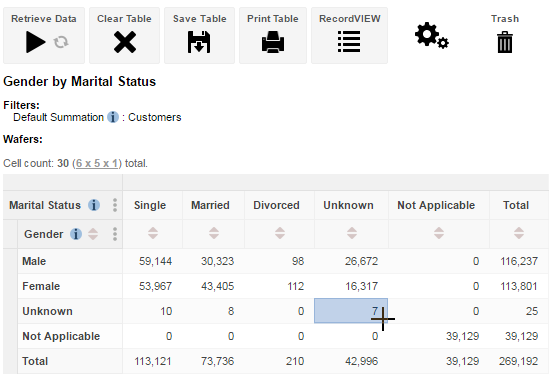The width and height of the screenshot is (553, 376).
Task: Sort by the Single column arrows
Action: point(153,233)
